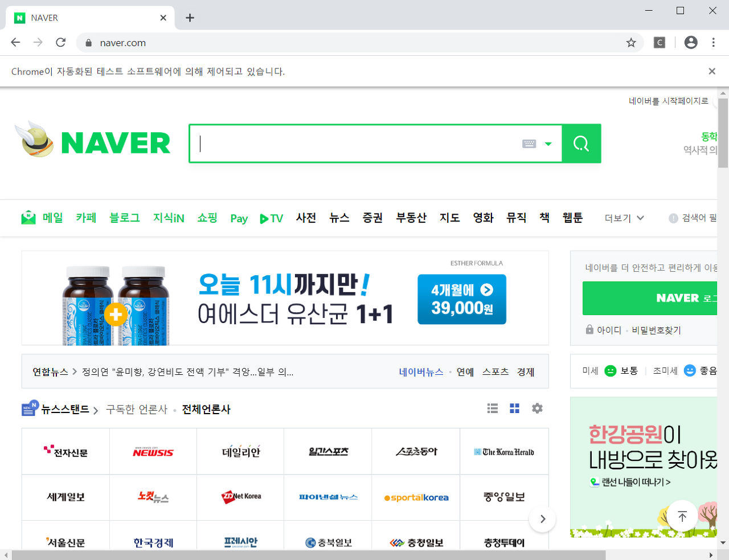Open the 지식iN menu item
729x560 pixels.
coord(169,218)
